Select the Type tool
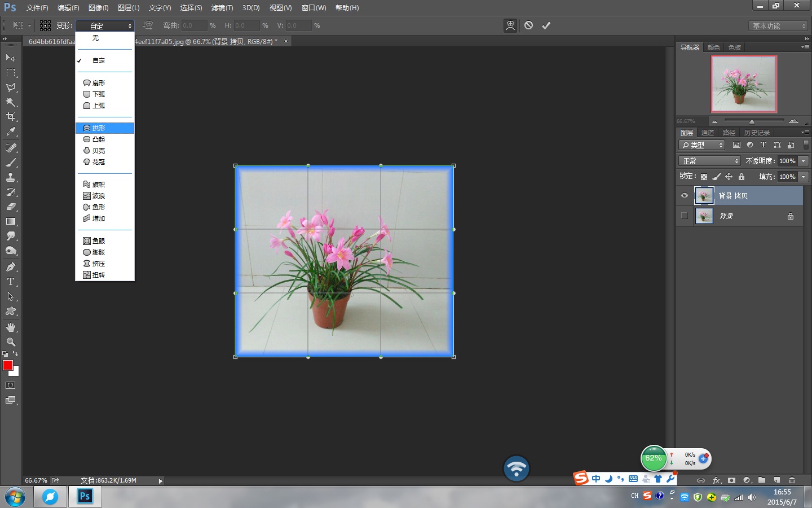This screenshot has width=812, height=508. [11, 282]
